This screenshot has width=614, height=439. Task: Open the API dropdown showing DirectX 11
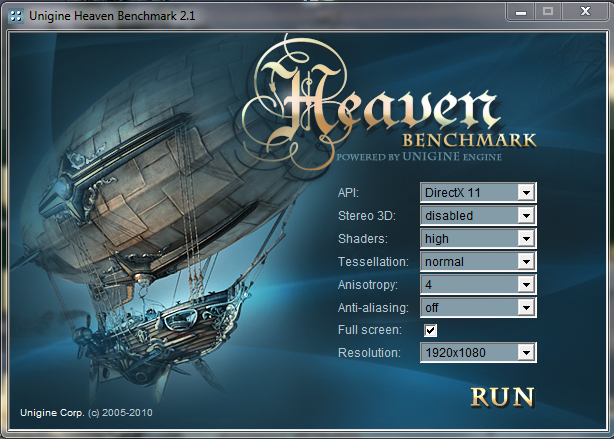point(478,192)
